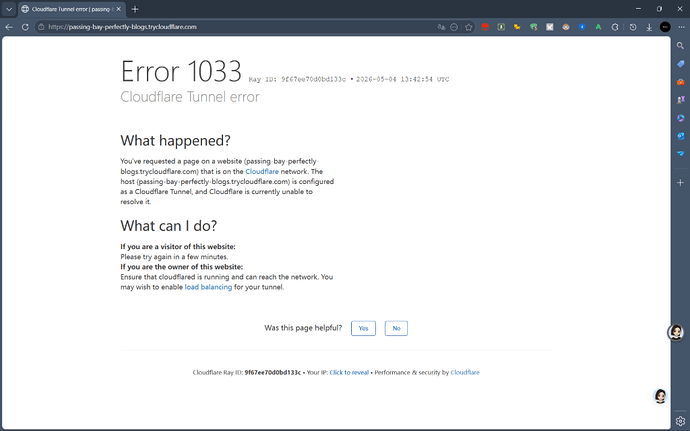Restore down the browser window

pyautogui.click(x=659, y=9)
